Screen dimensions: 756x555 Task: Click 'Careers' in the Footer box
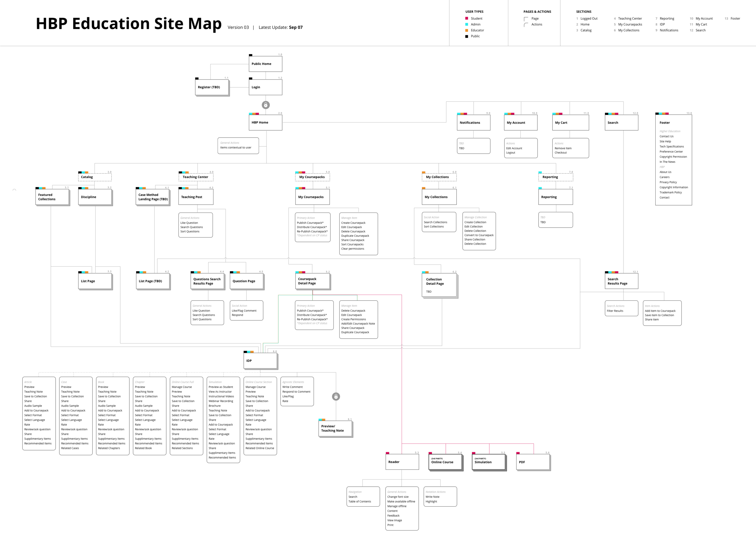click(x=664, y=177)
